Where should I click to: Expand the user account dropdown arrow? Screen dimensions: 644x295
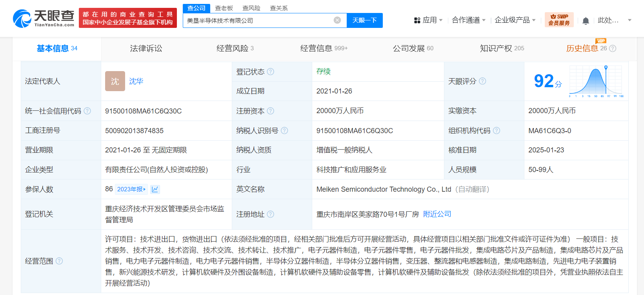point(629,20)
